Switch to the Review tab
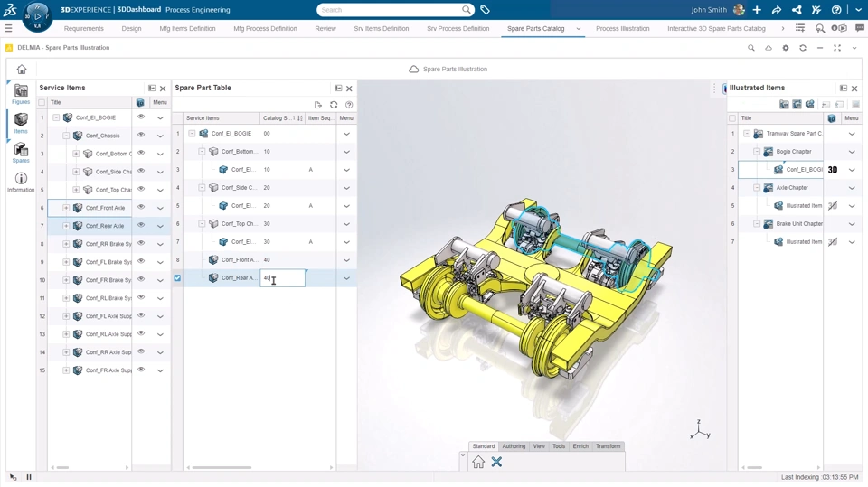 325,28
